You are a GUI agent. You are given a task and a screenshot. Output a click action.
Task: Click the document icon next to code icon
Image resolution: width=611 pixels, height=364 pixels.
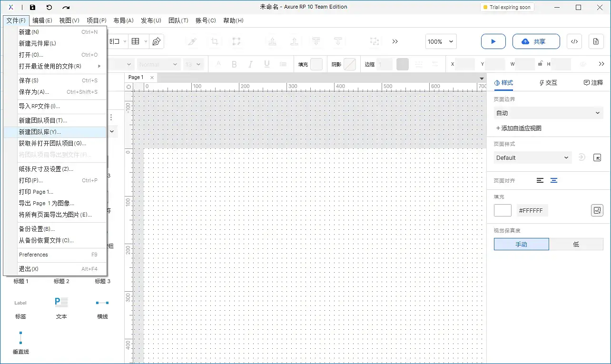[596, 41]
